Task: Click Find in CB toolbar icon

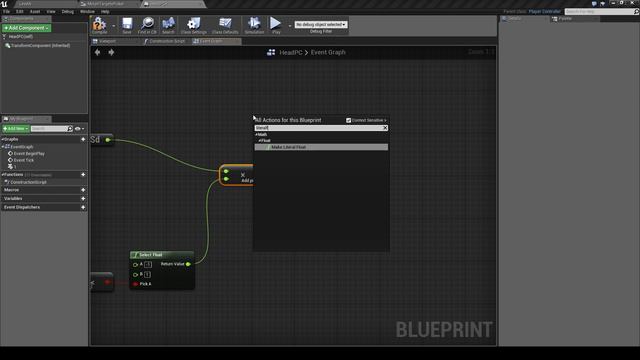Action: [x=147, y=25]
